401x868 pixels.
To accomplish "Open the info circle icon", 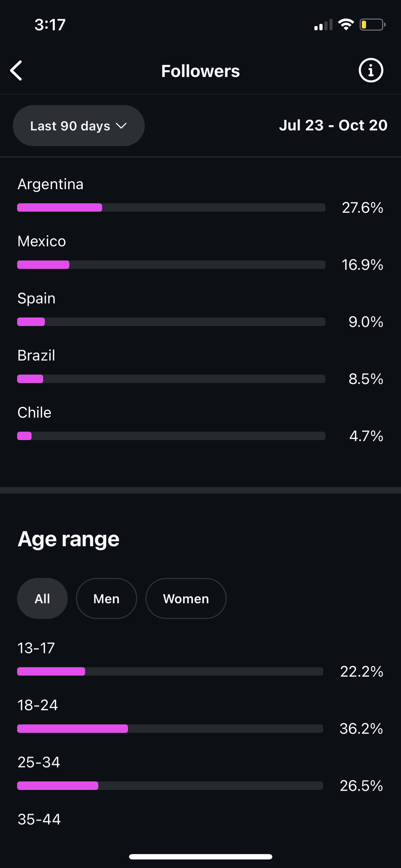I will coord(371,71).
